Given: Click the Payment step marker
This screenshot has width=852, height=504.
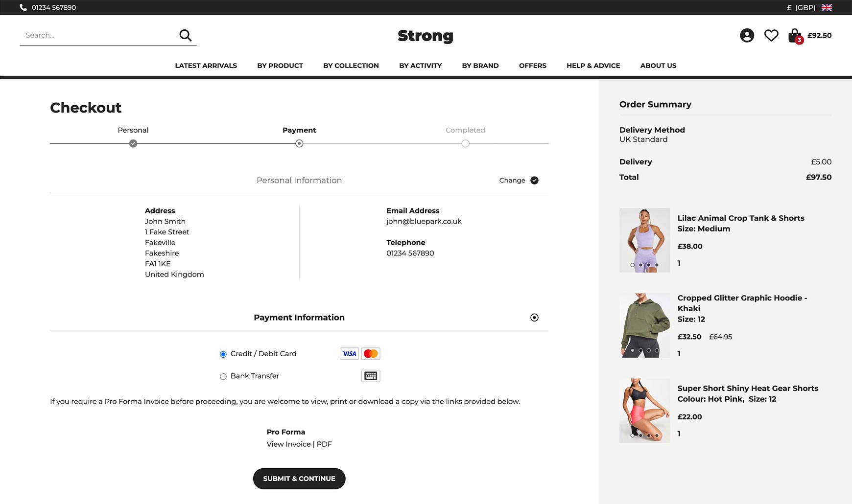Looking at the screenshot, I should [x=299, y=143].
